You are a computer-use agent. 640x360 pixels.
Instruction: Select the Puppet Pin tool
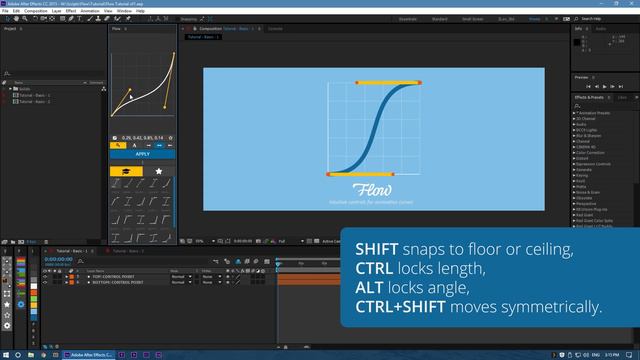[x=128, y=19]
